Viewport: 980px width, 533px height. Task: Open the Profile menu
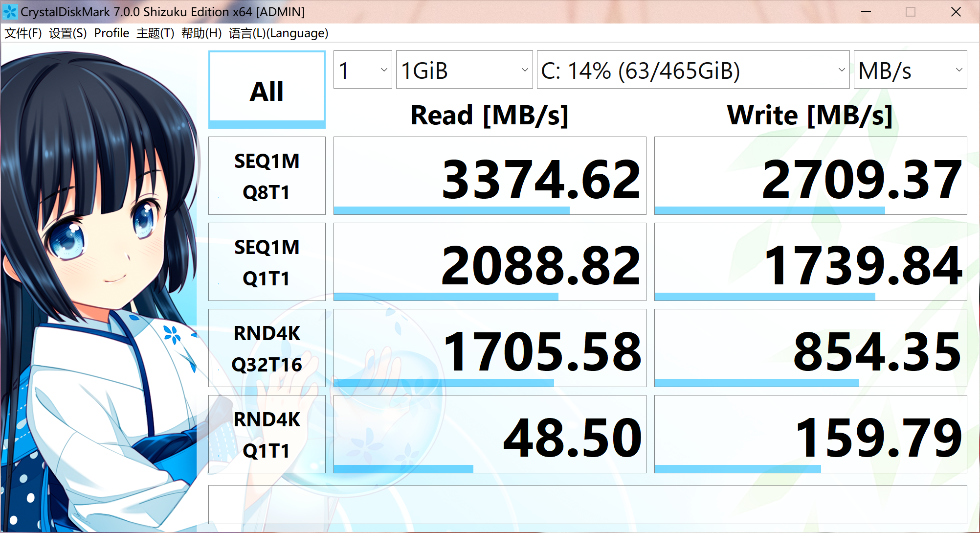tap(111, 33)
